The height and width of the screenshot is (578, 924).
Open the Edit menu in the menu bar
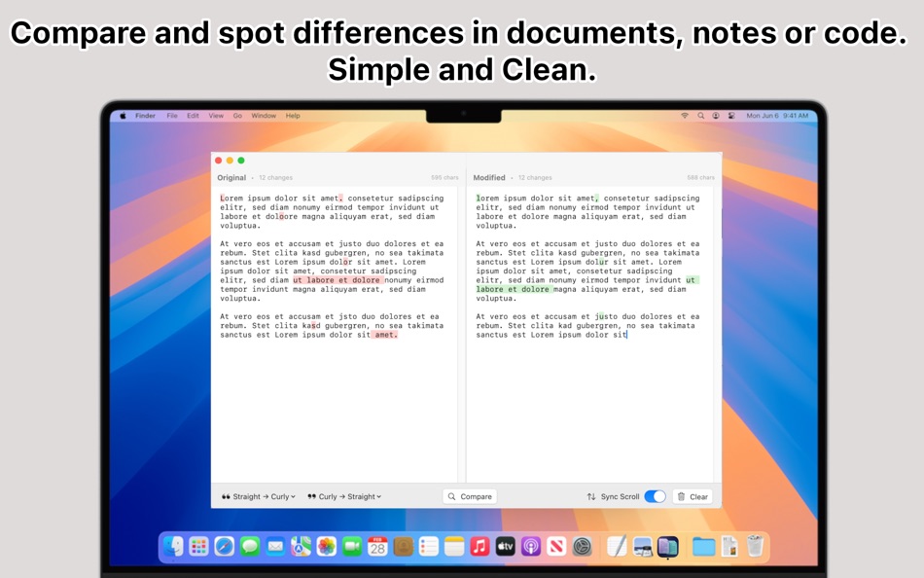pos(193,115)
